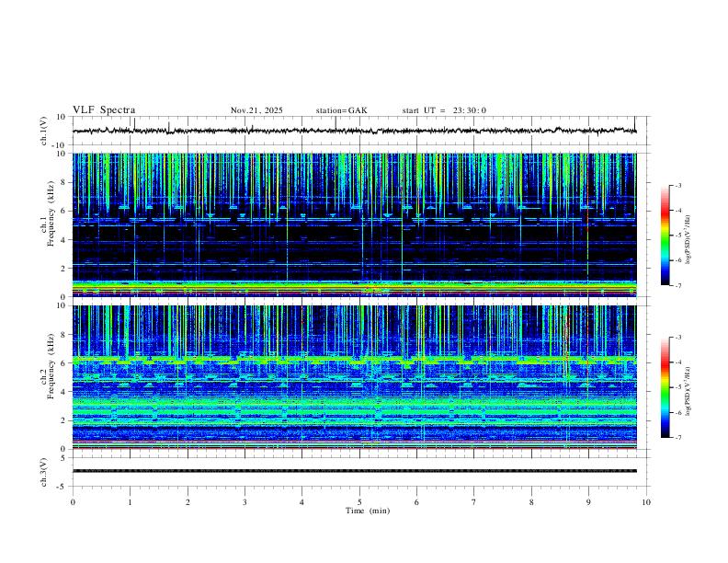Click the ch.2 color scale bar
Image resolution: width=728 pixels, height=563 pixels.
[x=665, y=387]
